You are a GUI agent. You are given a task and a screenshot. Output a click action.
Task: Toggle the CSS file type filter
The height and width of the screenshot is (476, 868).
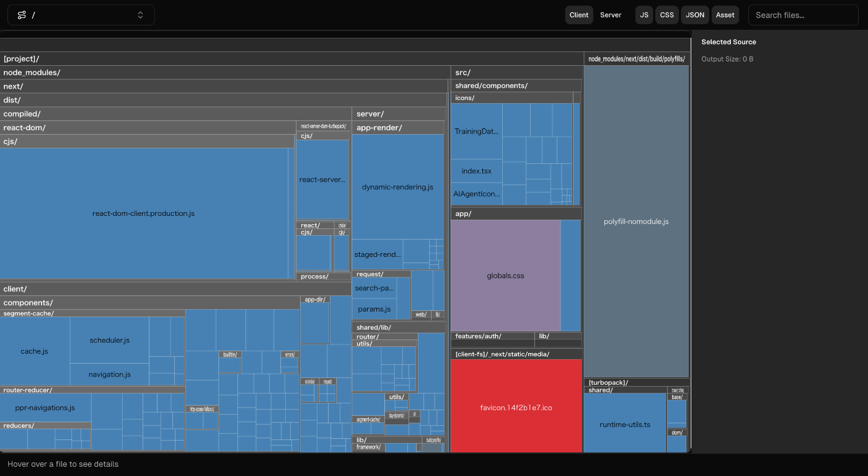667,15
